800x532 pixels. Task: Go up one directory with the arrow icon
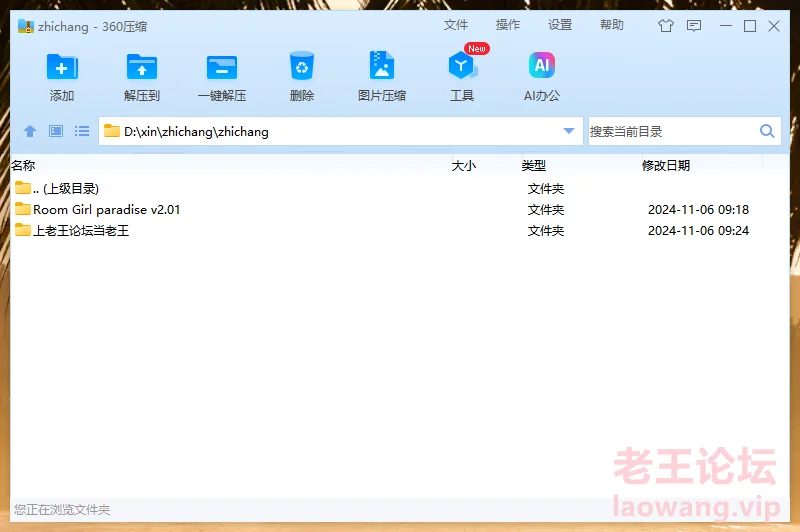[x=30, y=132]
